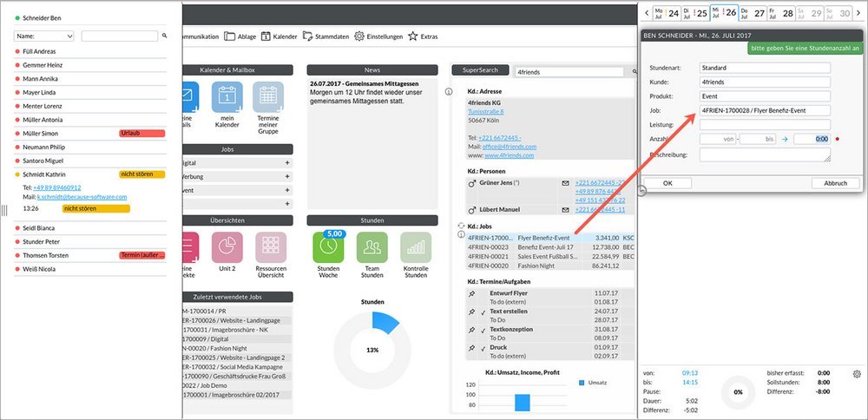
Task: Open the Unit 2 pie chart tile
Action: click(227, 247)
